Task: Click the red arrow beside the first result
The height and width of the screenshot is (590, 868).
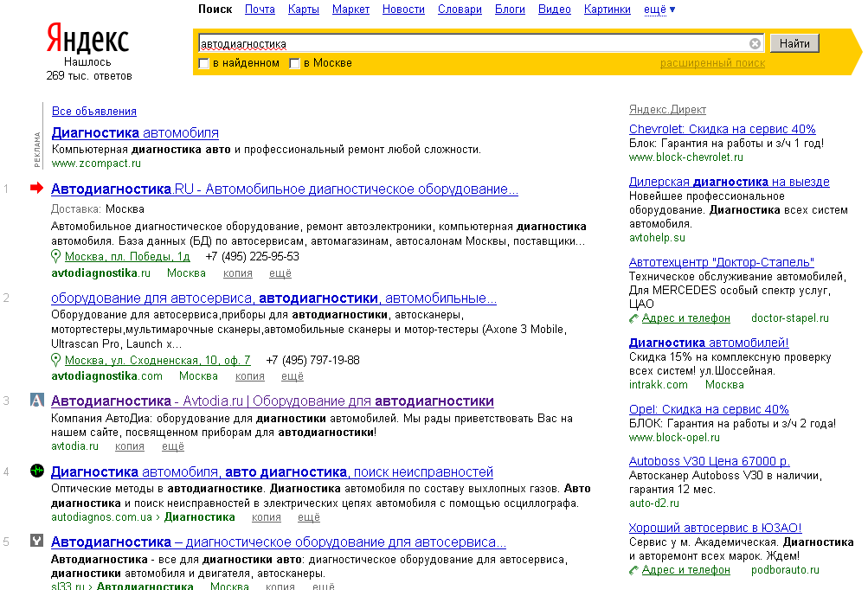Action: click(36, 189)
